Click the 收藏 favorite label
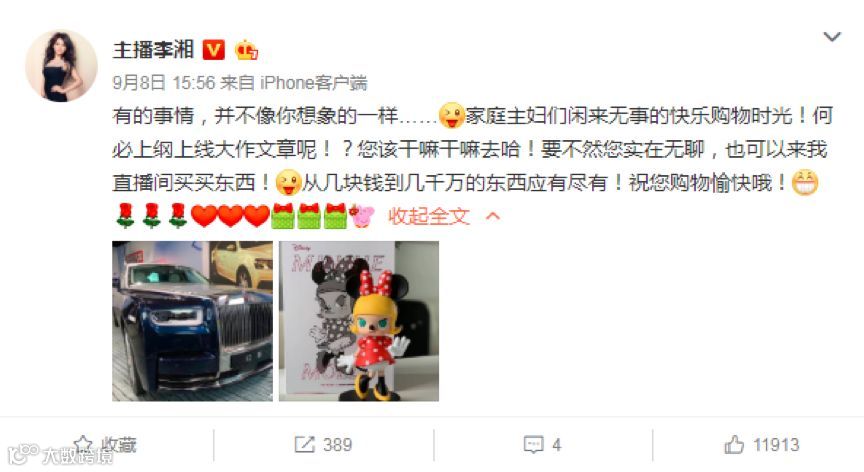Image resolution: width=864 pixels, height=472 pixels. coord(118,444)
